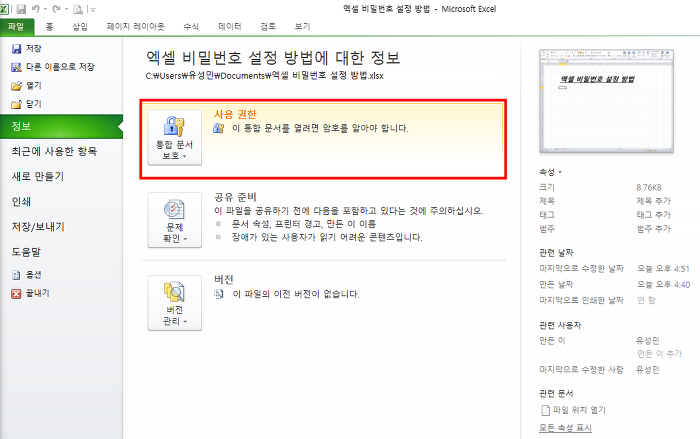Click the workbook preview thumbnail
This screenshot has height=439, width=700.
pyautogui.click(x=607, y=101)
